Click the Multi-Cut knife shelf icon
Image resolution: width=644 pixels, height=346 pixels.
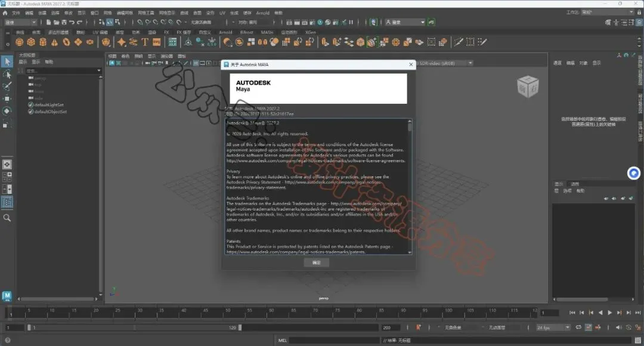point(459,42)
